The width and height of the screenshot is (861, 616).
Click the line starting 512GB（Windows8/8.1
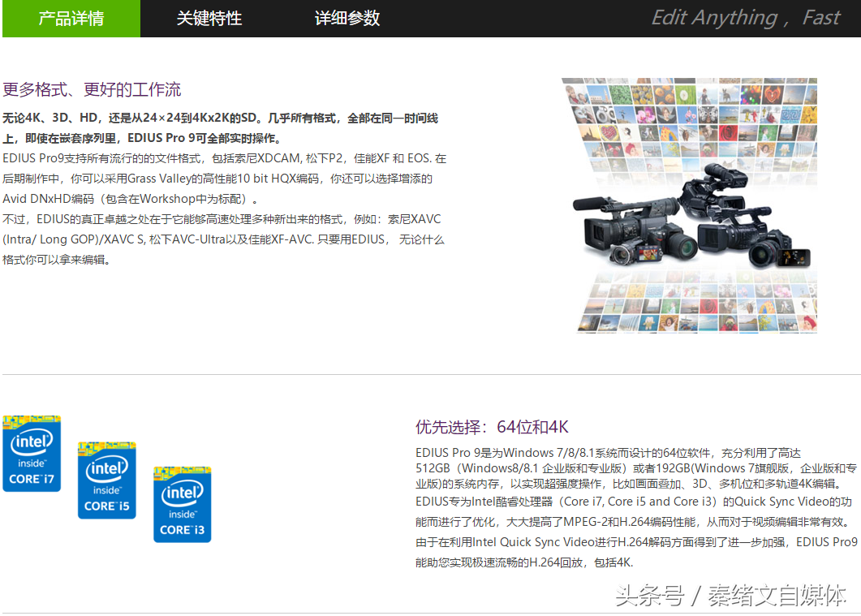[x=636, y=468]
